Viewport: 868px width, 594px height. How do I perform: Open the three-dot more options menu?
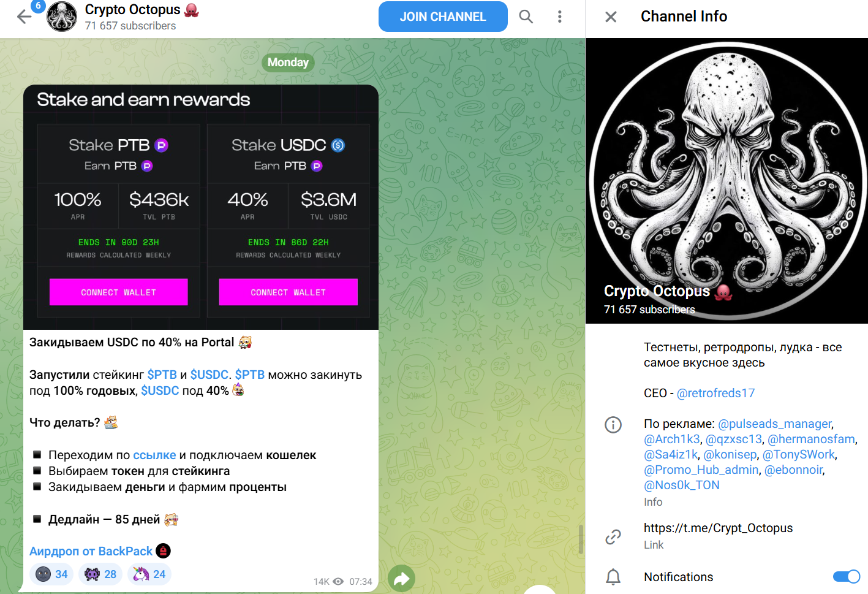(x=559, y=17)
